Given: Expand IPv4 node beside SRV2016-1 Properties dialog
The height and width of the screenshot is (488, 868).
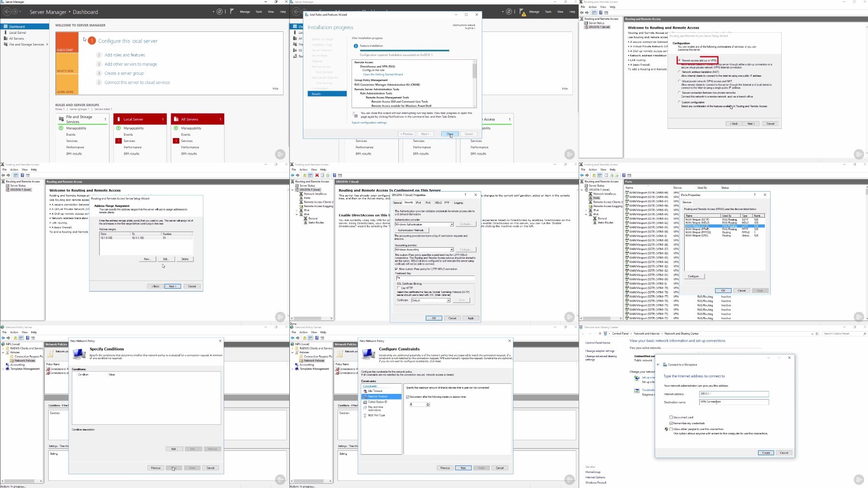Looking at the screenshot, I should click(297, 210).
